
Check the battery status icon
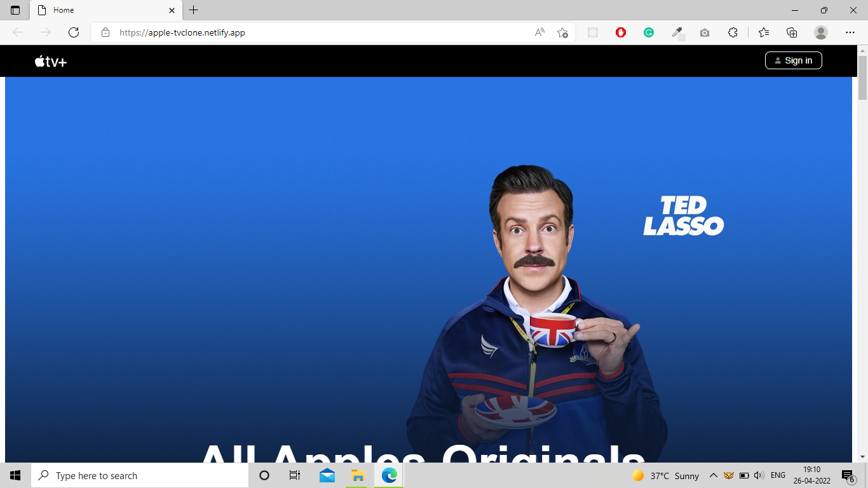(744, 475)
